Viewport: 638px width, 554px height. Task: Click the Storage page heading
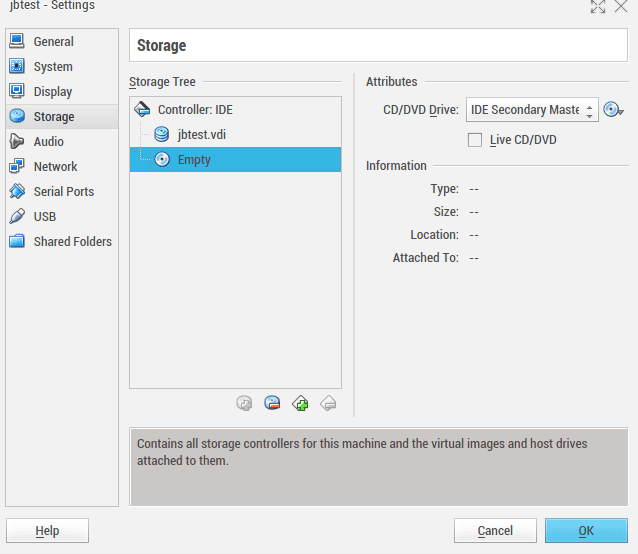tap(162, 45)
